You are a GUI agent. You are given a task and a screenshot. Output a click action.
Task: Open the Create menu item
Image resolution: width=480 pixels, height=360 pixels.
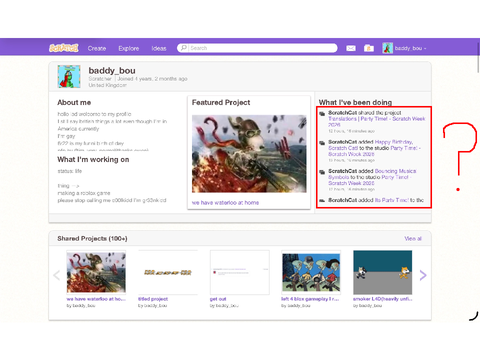[97, 48]
